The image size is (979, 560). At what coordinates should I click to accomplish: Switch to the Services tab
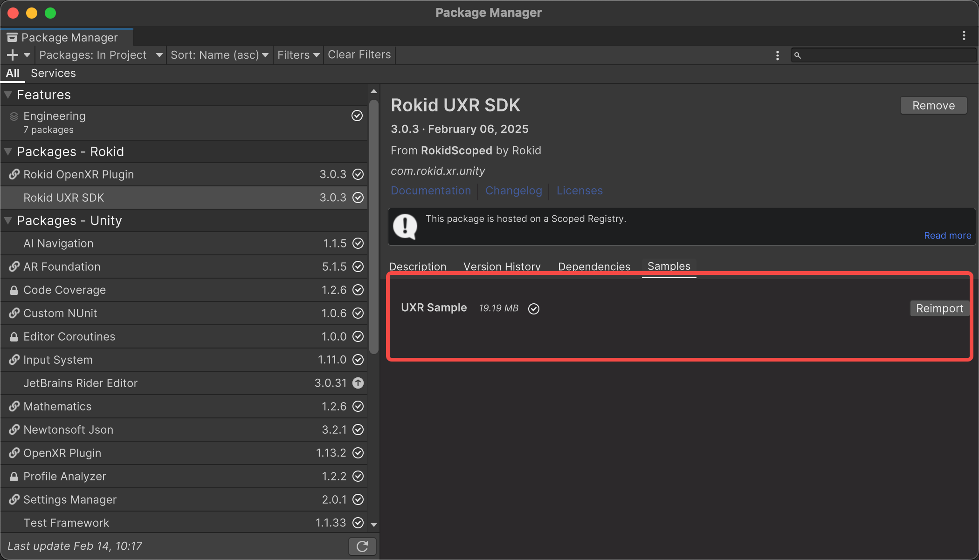click(53, 73)
